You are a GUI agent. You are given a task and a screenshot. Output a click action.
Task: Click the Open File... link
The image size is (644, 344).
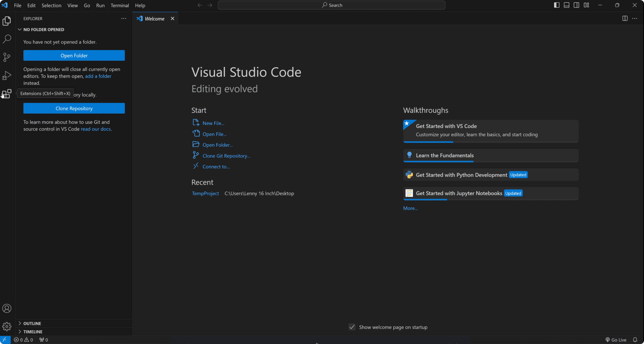click(214, 134)
